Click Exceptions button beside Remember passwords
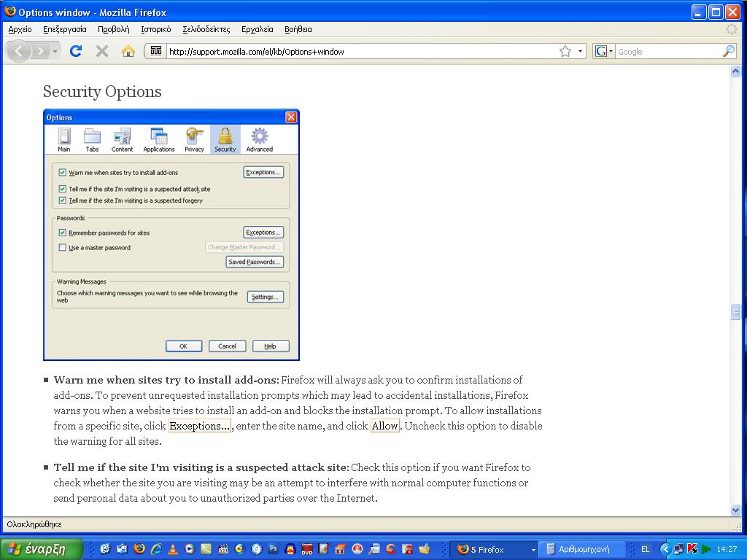The image size is (747, 560). click(263, 233)
